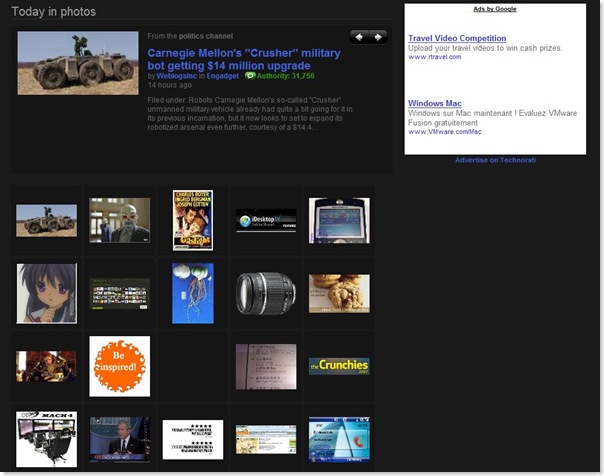Click the Authority: 31,756 link
The width and height of the screenshot is (604, 476).
point(285,76)
